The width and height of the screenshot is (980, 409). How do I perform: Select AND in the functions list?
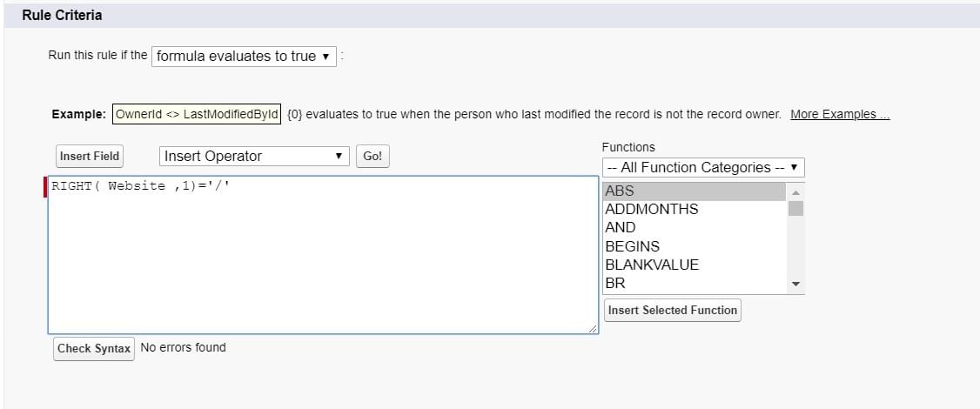[x=695, y=228]
